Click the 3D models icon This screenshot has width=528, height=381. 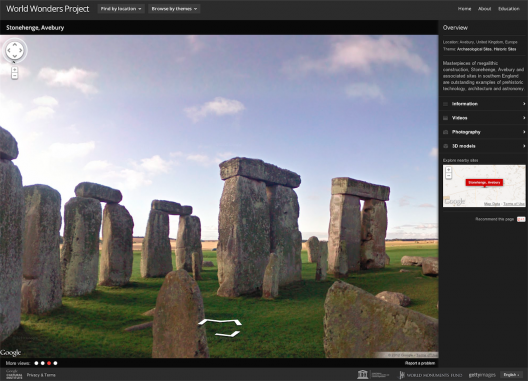click(445, 146)
